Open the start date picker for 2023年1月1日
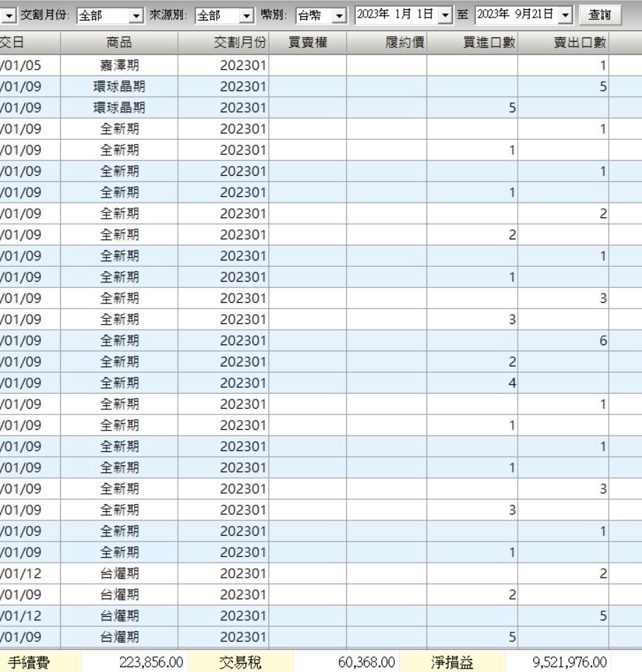The height and width of the screenshot is (672, 642). coord(444,15)
